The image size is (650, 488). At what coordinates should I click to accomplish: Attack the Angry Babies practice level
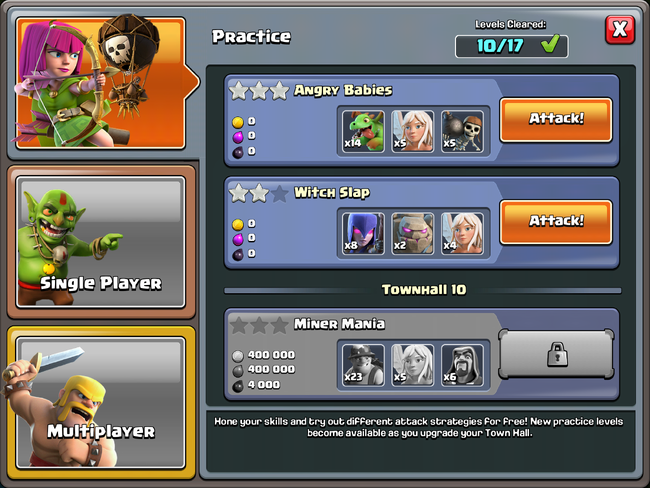tap(556, 120)
